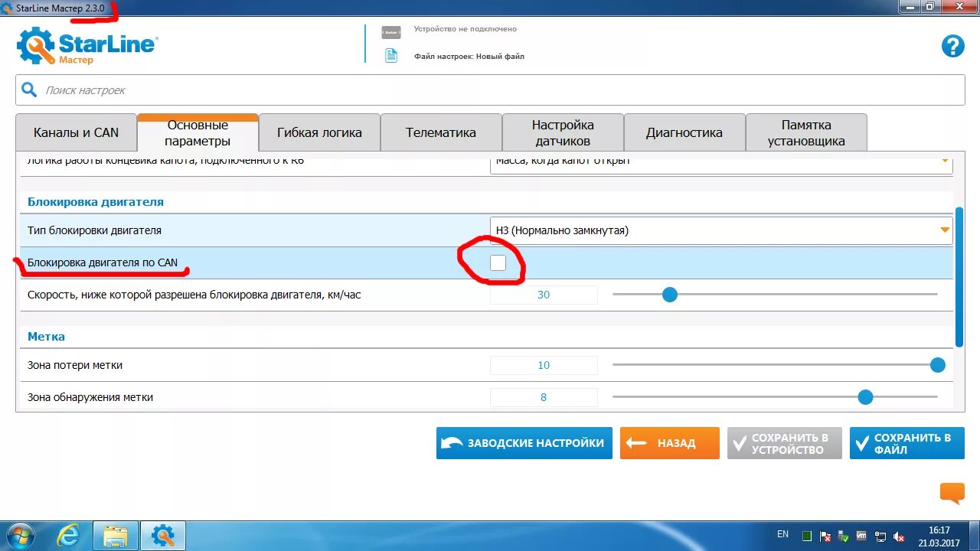Open Тип блокировки двигателя dropdown
Viewport: 980px width, 551px height.
click(x=721, y=230)
